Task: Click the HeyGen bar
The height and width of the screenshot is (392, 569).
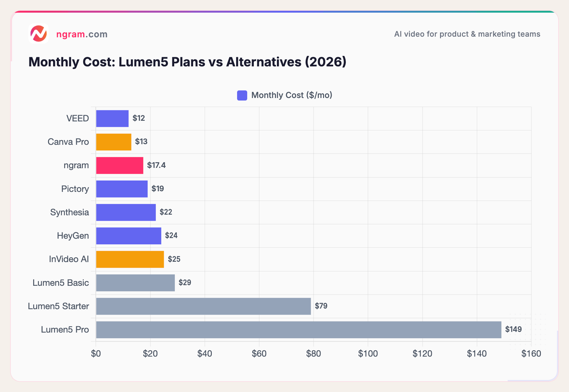Action: [x=128, y=236]
